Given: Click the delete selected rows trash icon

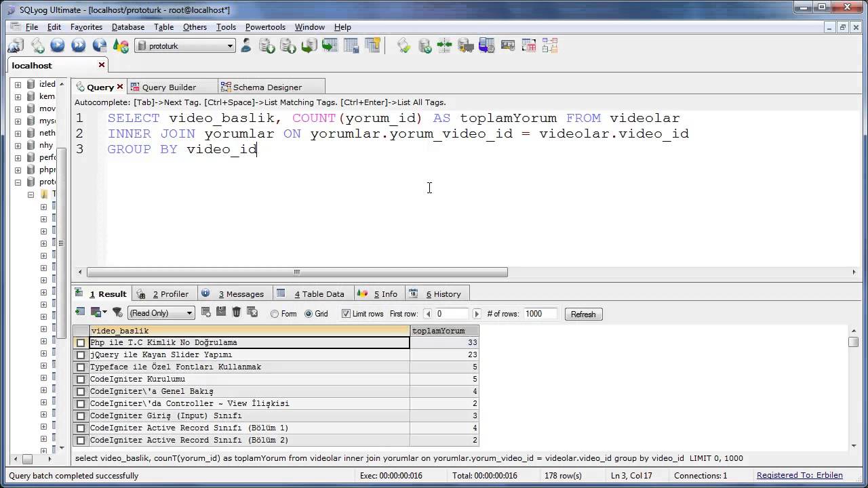Looking at the screenshot, I should pyautogui.click(x=237, y=312).
